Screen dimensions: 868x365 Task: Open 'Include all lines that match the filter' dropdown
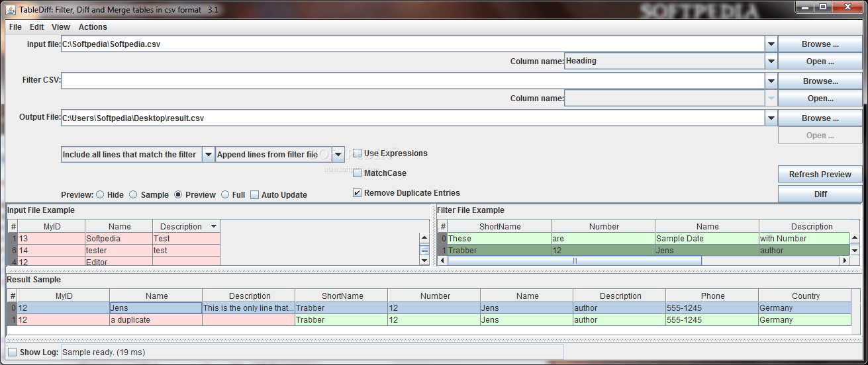coord(208,155)
